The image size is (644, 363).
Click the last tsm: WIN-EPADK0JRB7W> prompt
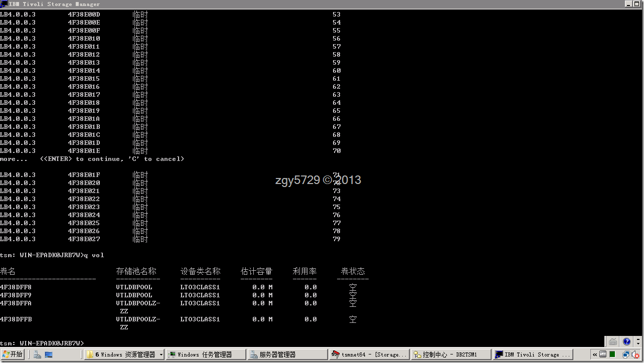[x=42, y=343]
